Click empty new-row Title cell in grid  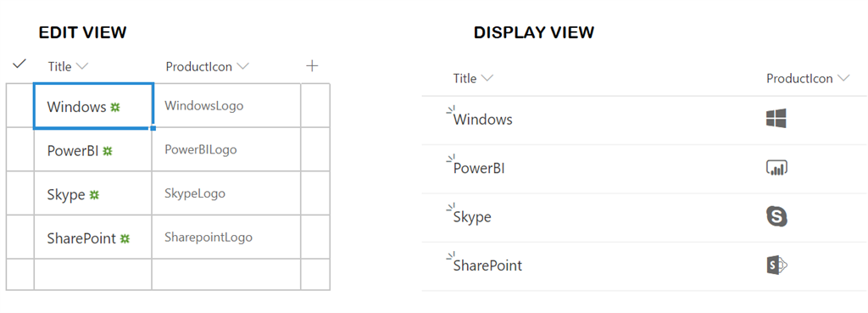coord(93,274)
